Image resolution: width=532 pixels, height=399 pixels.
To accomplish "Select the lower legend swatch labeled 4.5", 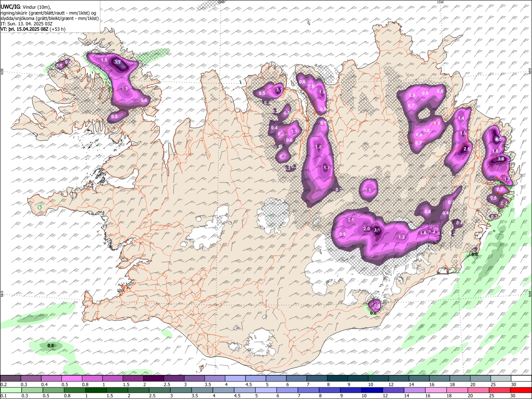I will tap(244, 390).
